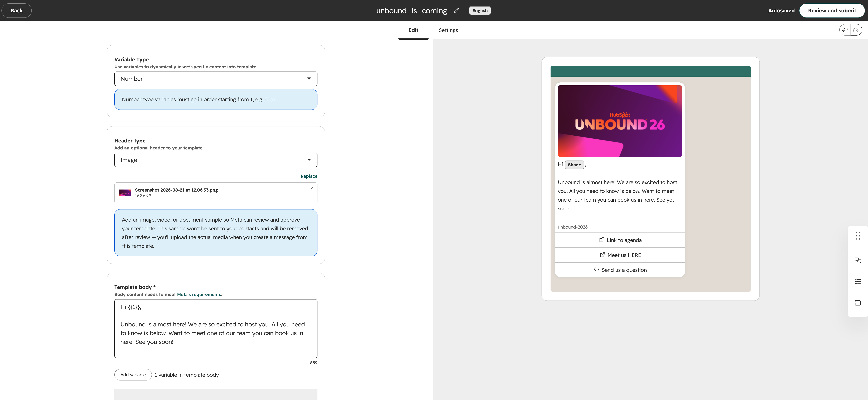The height and width of the screenshot is (400, 868).
Task: Open the Variable Type dropdown
Action: point(216,79)
